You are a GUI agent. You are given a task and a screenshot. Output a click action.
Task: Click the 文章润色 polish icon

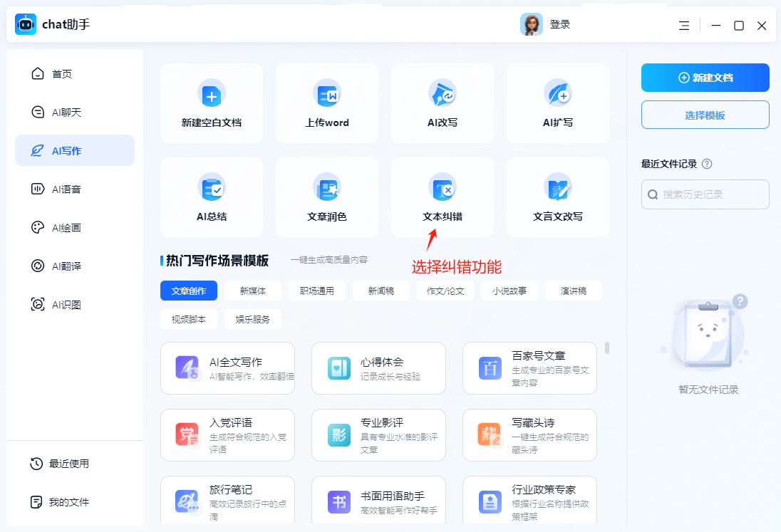pos(326,188)
